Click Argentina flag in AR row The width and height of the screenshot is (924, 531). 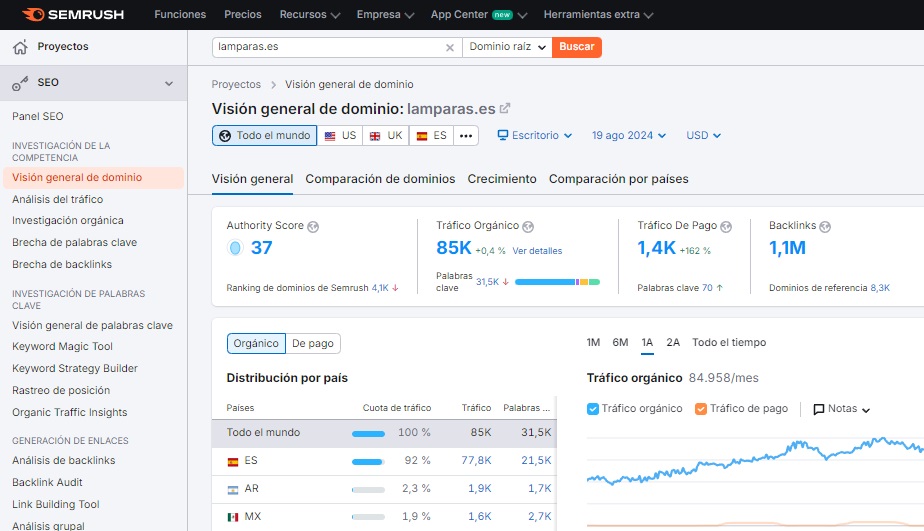click(233, 490)
